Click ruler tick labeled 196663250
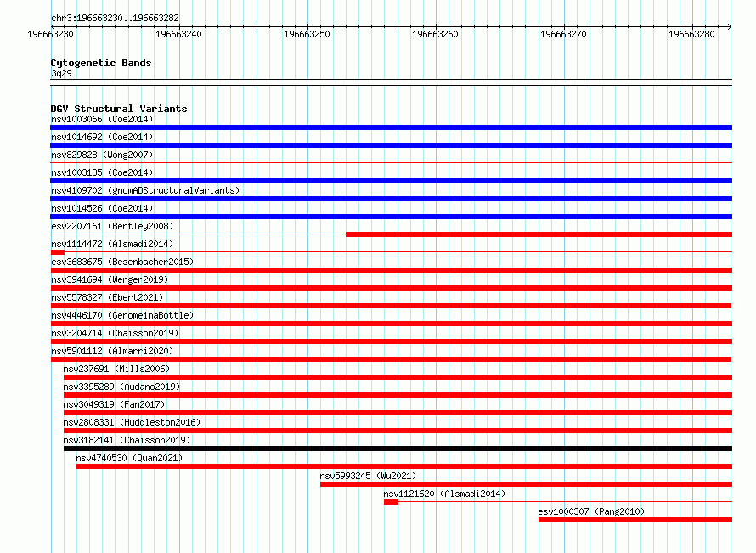 point(307,34)
